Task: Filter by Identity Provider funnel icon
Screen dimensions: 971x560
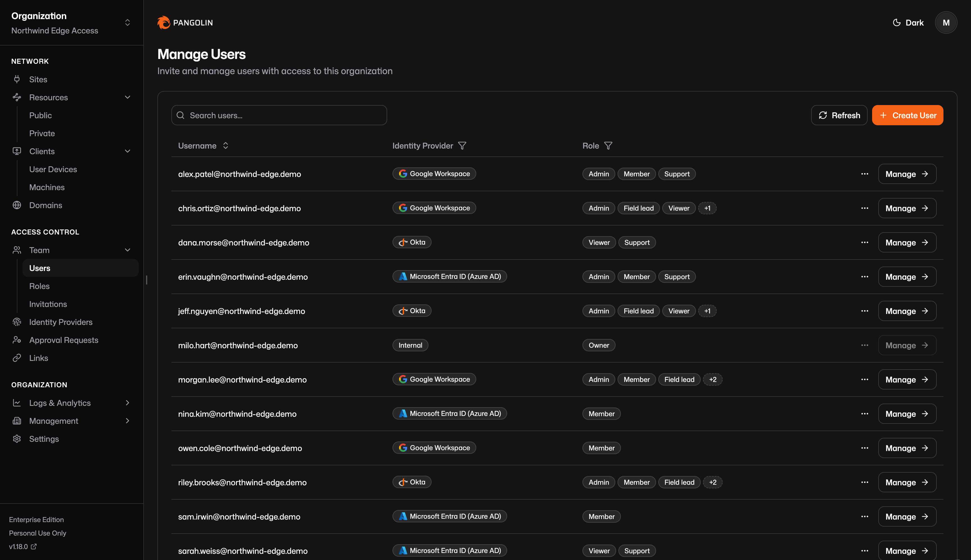Action: click(x=462, y=146)
